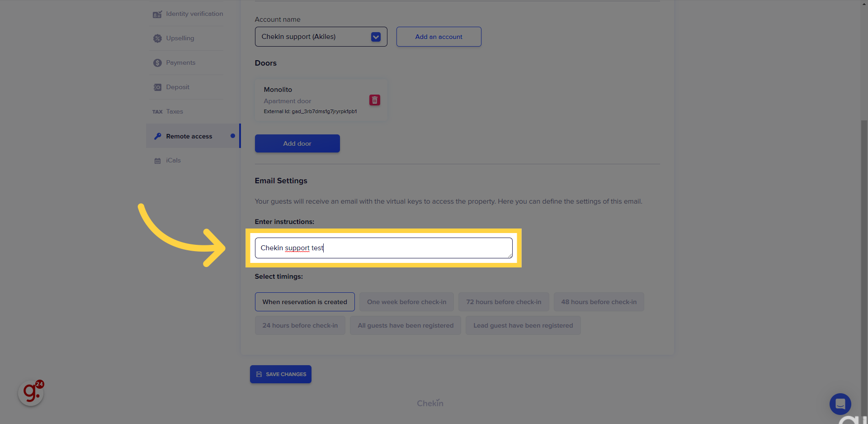Image resolution: width=868 pixels, height=424 pixels.
Task: Toggle 'When reservation is created' timing
Action: point(305,302)
